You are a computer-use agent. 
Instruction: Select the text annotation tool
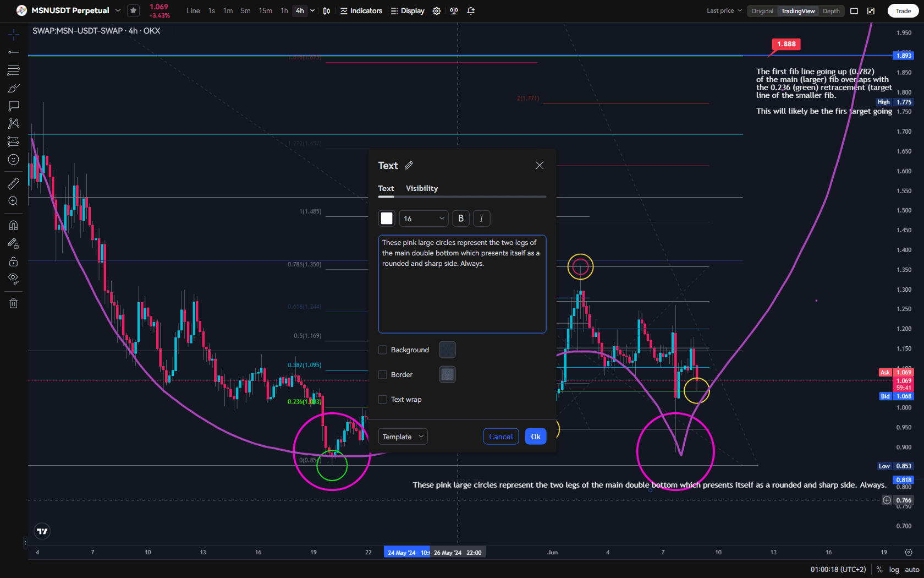pos(14,106)
